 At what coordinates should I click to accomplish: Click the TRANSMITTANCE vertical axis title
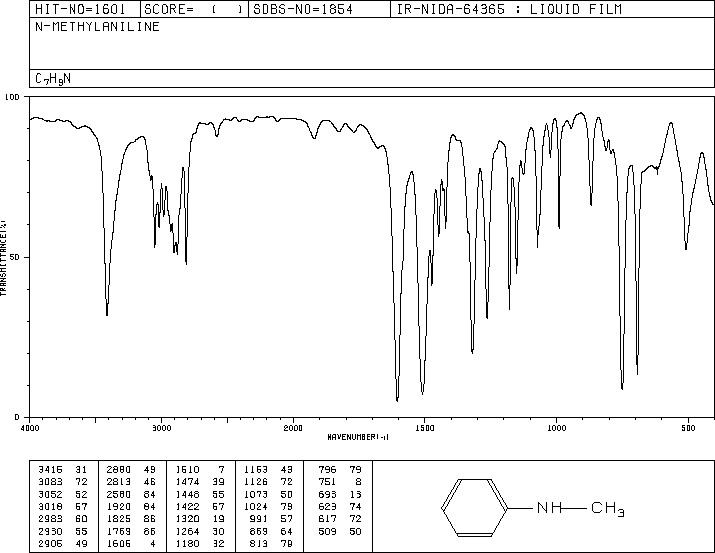pos(3,258)
